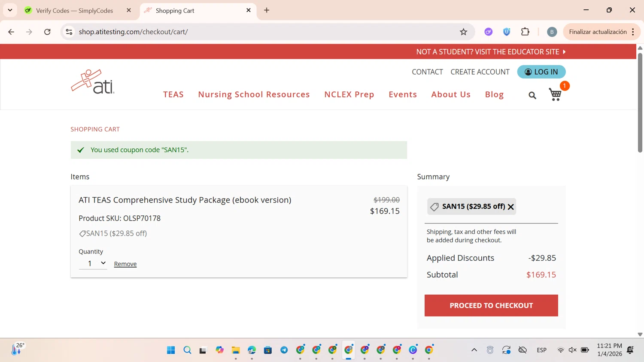Open File Explorer from the taskbar
The image size is (644, 362).
[x=236, y=350]
